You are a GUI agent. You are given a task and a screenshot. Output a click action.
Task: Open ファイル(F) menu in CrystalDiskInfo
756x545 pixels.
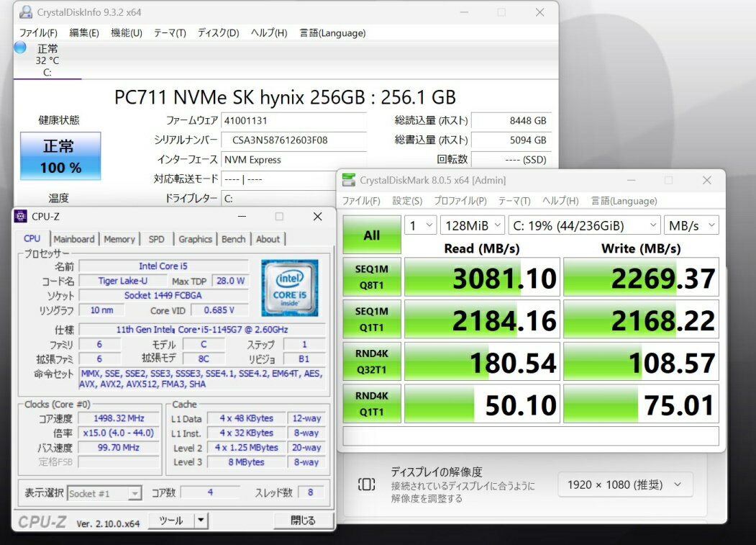point(38,33)
